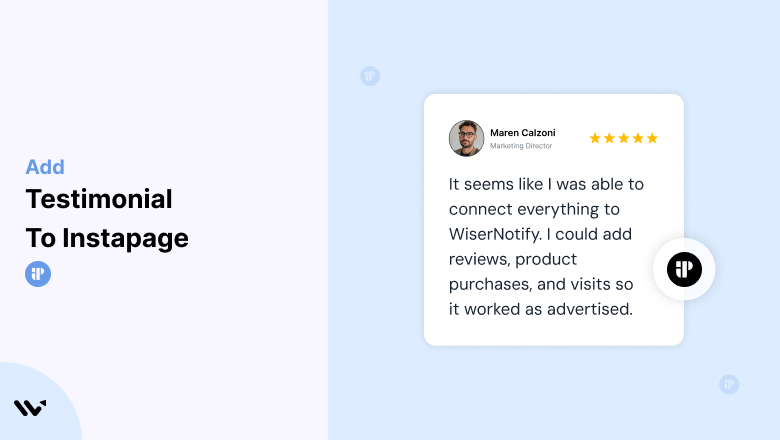Screen dimensions: 780x440
Task: Click the To Instapage heading text
Action: 107,238
